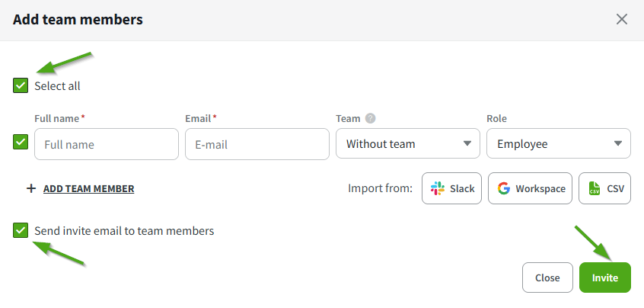
Task: Focus the Full name input field
Action: pyautogui.click(x=107, y=144)
